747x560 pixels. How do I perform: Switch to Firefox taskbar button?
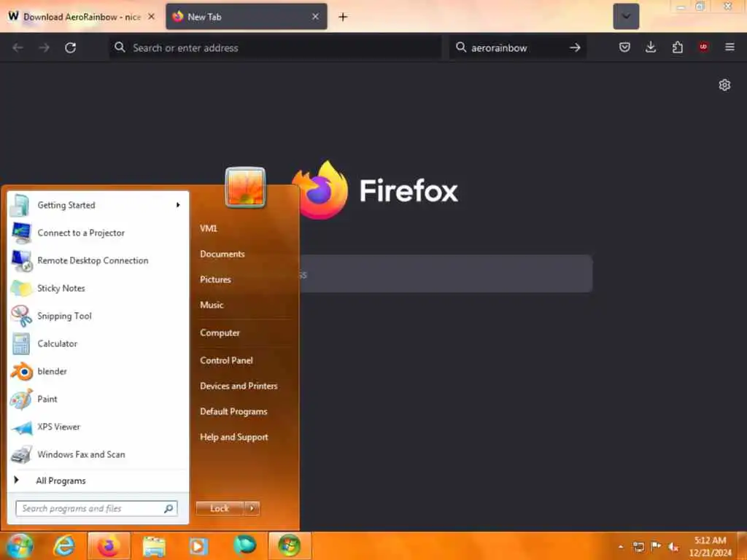(x=109, y=545)
